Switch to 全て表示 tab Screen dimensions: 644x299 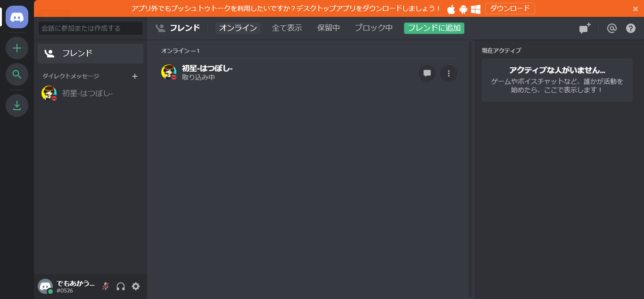click(x=287, y=28)
